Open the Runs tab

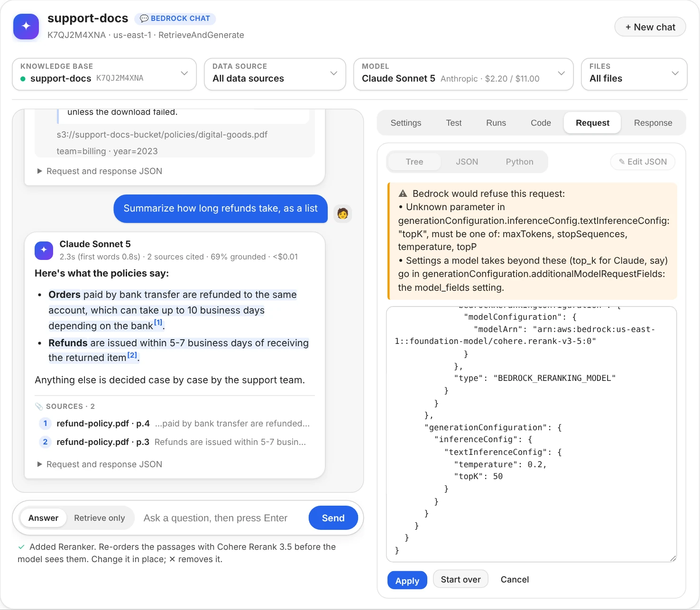(x=496, y=123)
